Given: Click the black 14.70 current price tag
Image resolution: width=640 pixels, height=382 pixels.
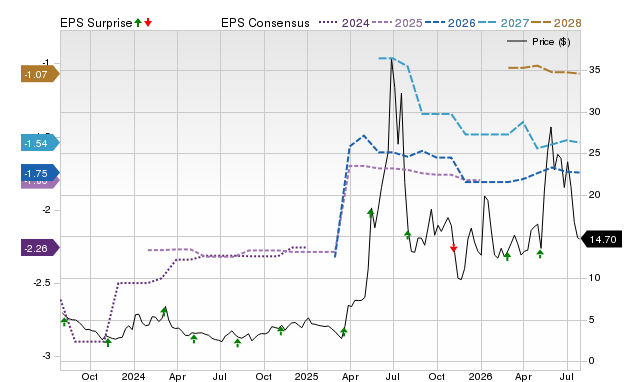Looking at the screenshot, I should [x=601, y=239].
